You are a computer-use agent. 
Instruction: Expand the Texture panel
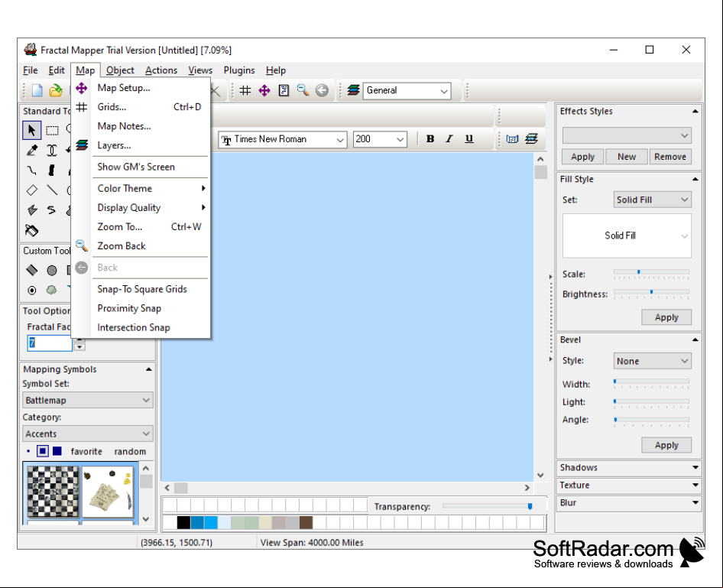pyautogui.click(x=629, y=486)
